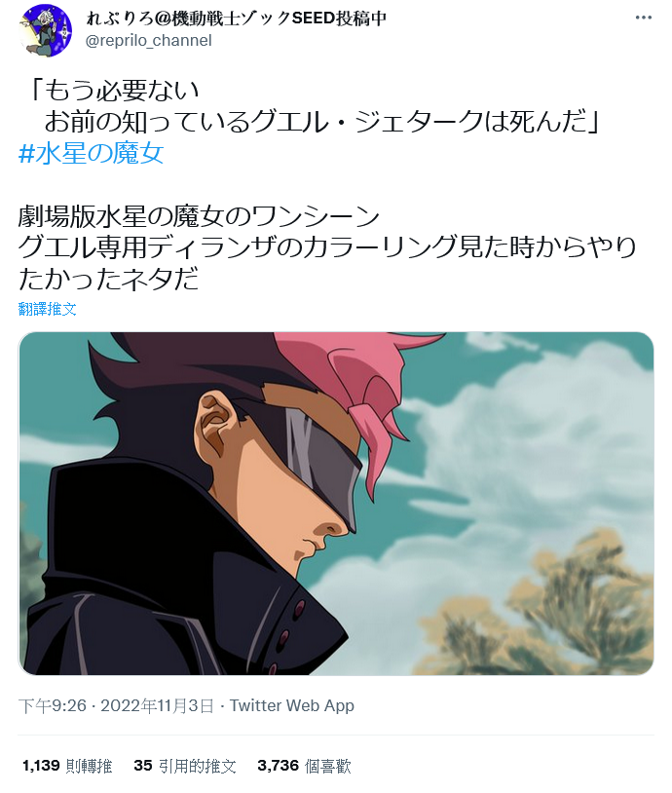This screenshot has width=672, height=793.
Task: Click the 劇場版水星の魔女 paragraph text
Action: click(326, 247)
